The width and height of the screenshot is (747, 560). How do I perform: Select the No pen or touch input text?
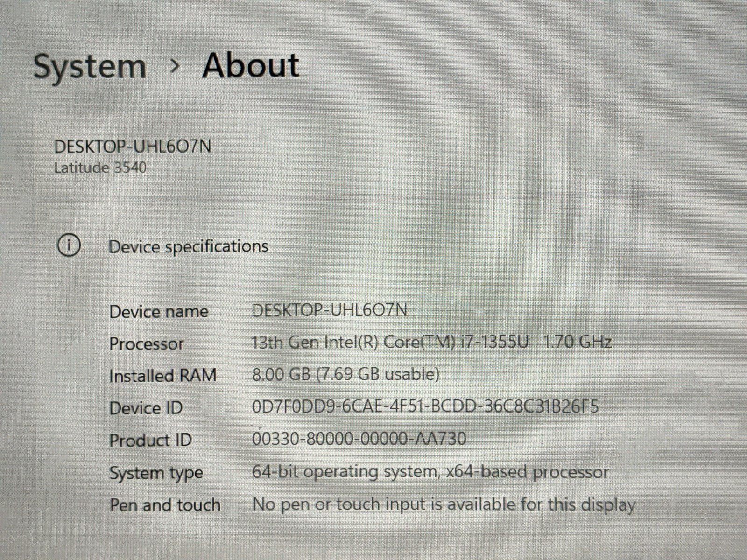(x=444, y=504)
